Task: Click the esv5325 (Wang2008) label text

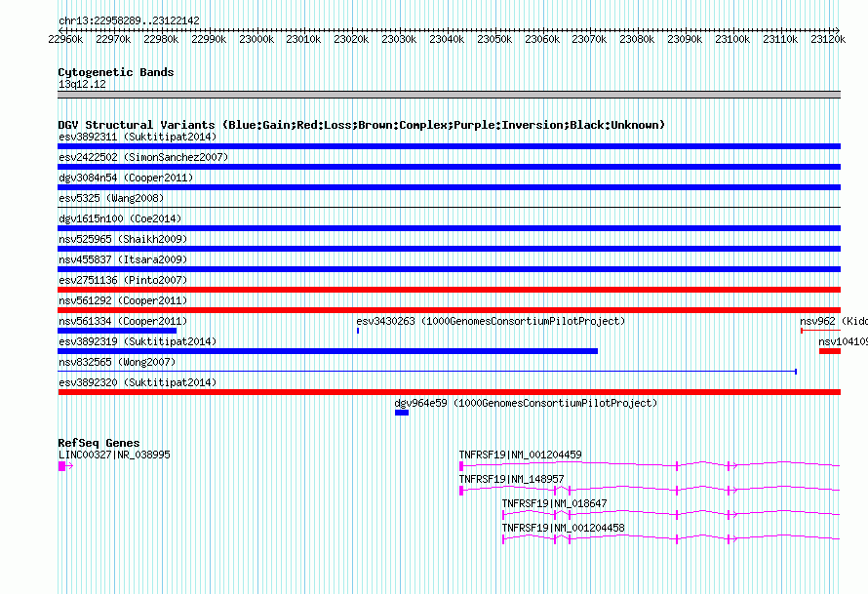Action: click(111, 198)
